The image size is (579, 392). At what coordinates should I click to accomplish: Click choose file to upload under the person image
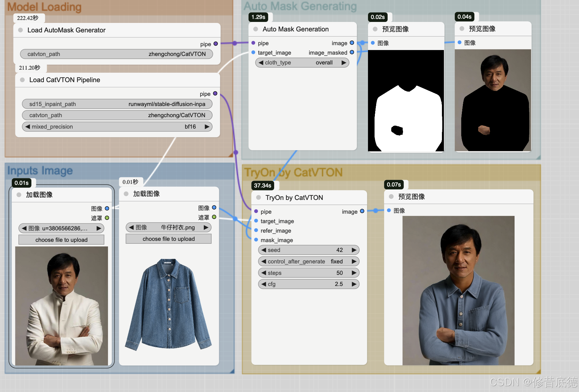tap(61, 240)
